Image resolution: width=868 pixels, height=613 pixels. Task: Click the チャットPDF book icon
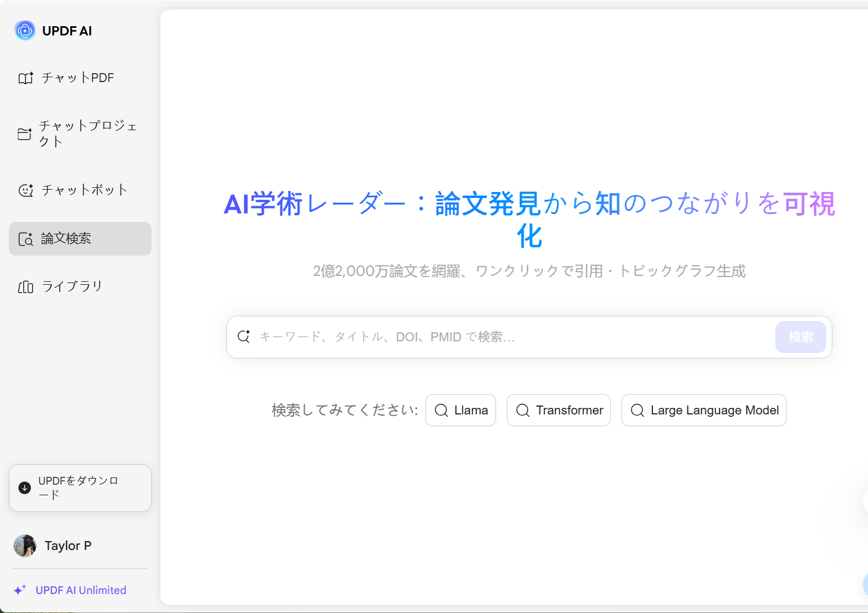[26, 78]
